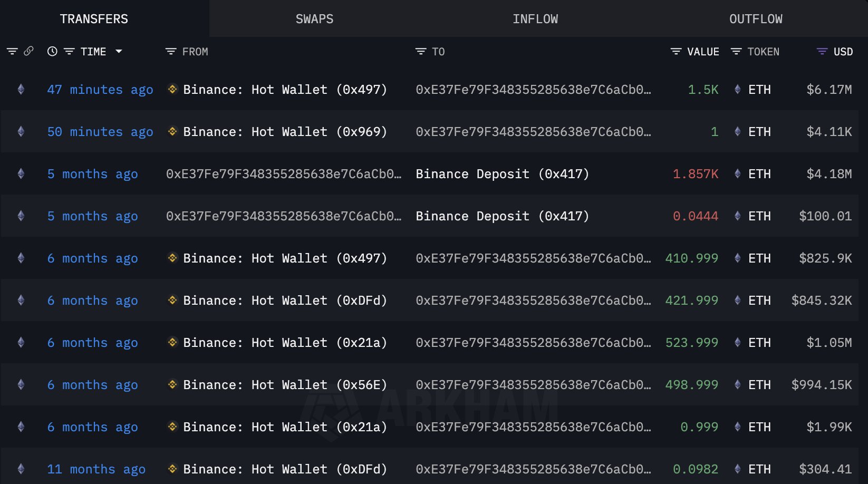Click Binance logo icon beside Hot Wallet (0x969)
Image resolution: width=868 pixels, height=484 pixels.
172,131
